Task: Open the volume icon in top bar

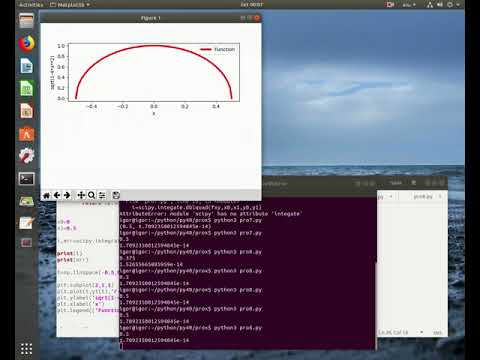Action: pos(440,5)
